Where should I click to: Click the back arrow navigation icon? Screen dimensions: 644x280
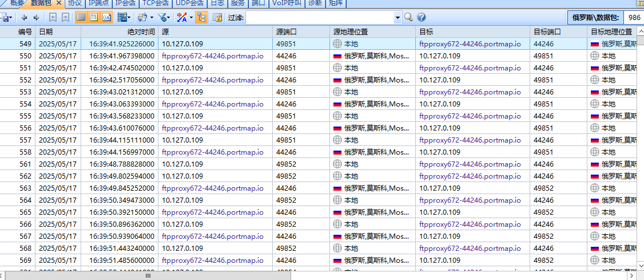point(25,18)
